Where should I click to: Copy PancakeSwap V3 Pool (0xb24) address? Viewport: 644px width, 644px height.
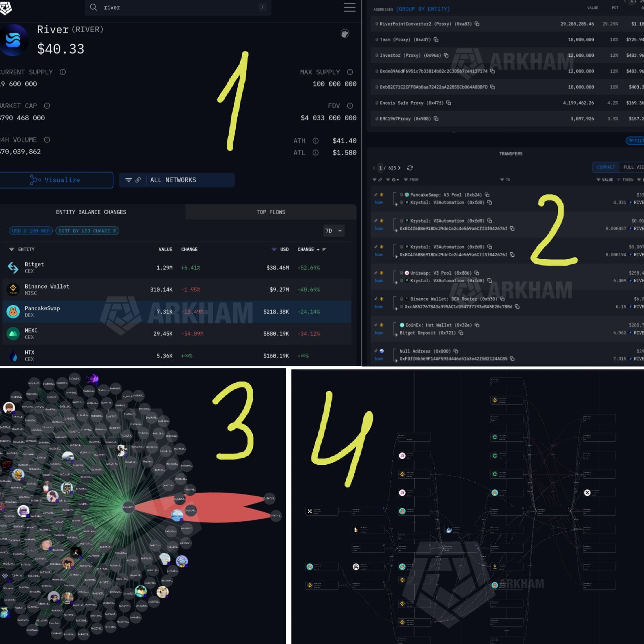coord(487,195)
